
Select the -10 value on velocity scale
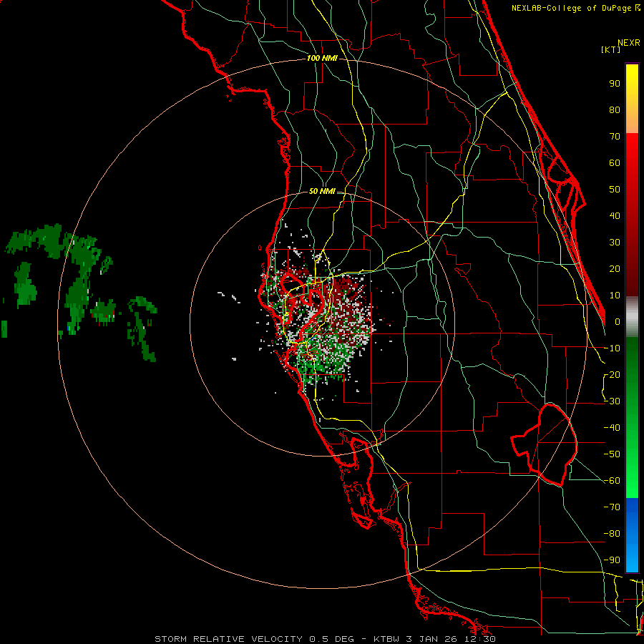pyautogui.click(x=612, y=348)
